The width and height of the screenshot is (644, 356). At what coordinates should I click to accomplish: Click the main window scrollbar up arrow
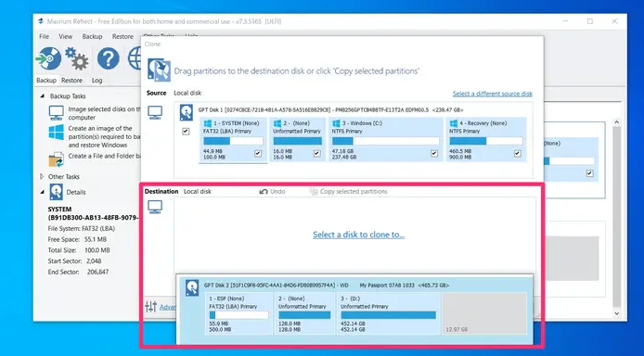click(616, 122)
